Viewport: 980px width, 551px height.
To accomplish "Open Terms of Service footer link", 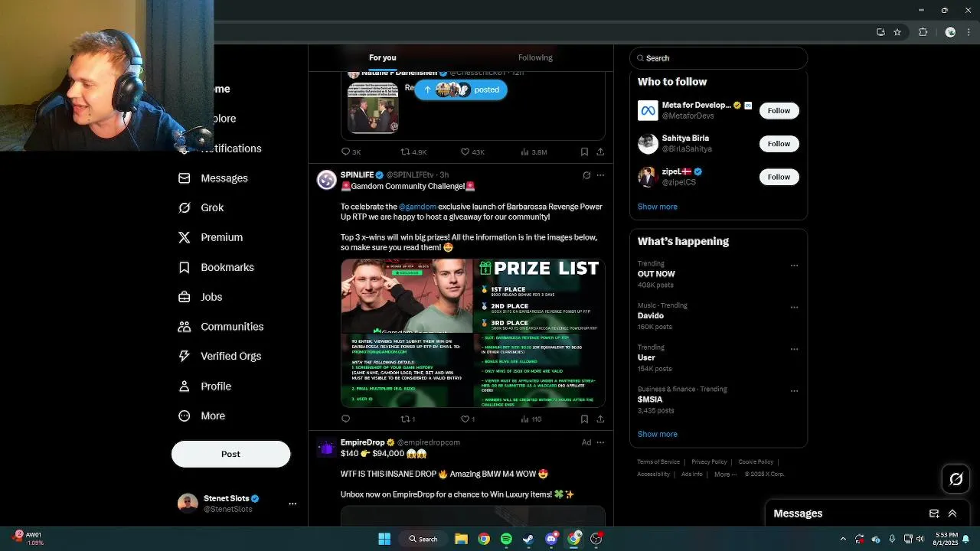I will (658, 462).
